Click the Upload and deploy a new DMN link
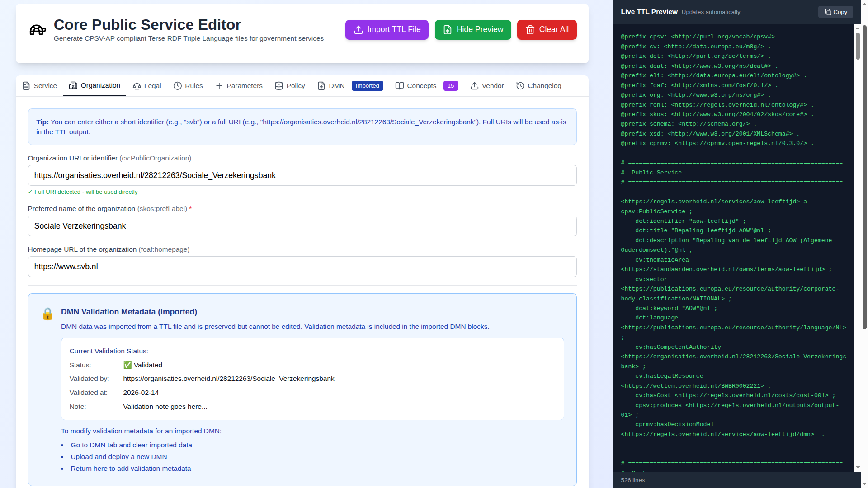Screen dimensions: 868x488 click(118, 457)
